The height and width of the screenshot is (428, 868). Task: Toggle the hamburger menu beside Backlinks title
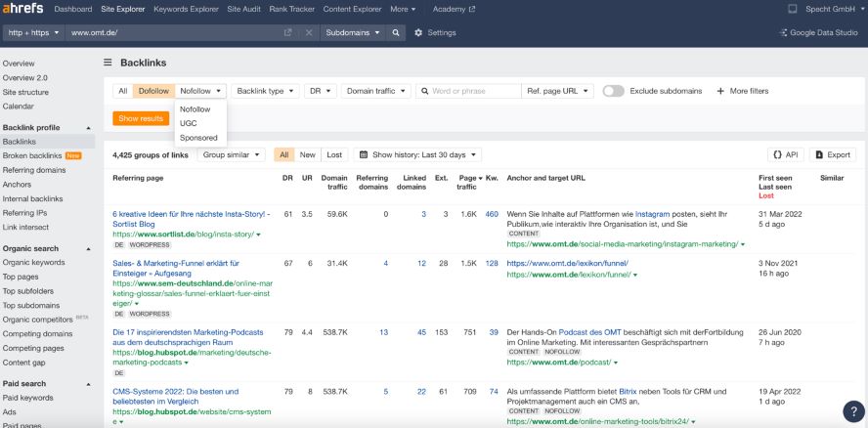[108, 63]
